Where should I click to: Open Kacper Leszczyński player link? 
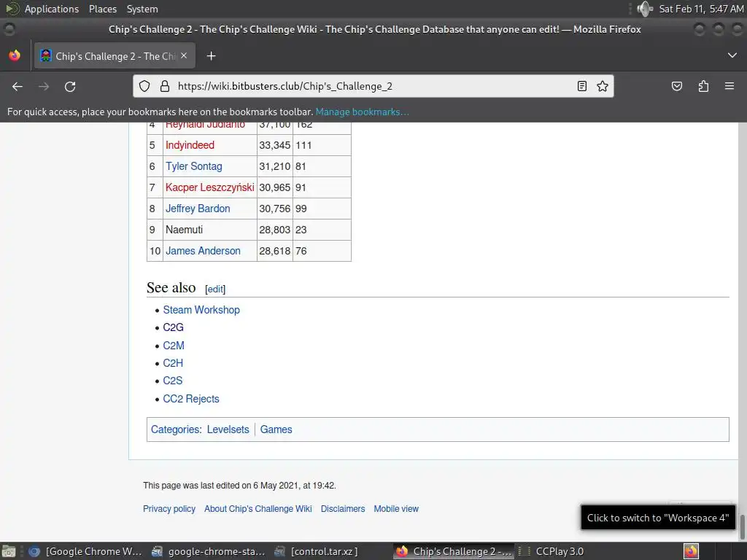point(209,187)
